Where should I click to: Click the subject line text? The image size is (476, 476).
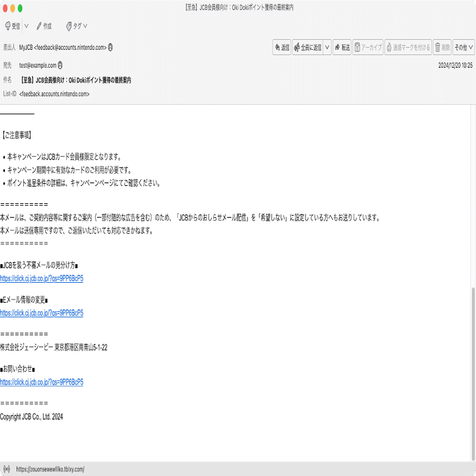point(76,80)
